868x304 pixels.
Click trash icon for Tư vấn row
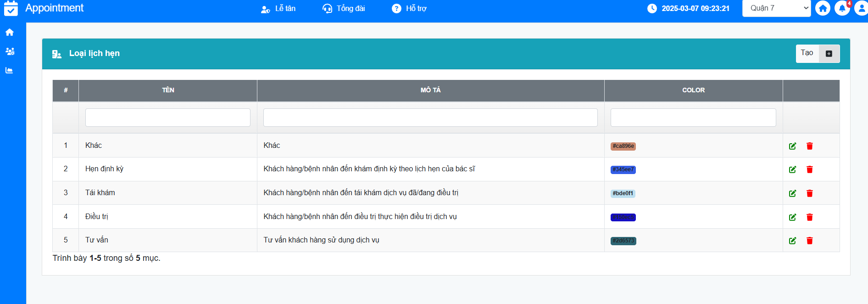click(x=809, y=241)
